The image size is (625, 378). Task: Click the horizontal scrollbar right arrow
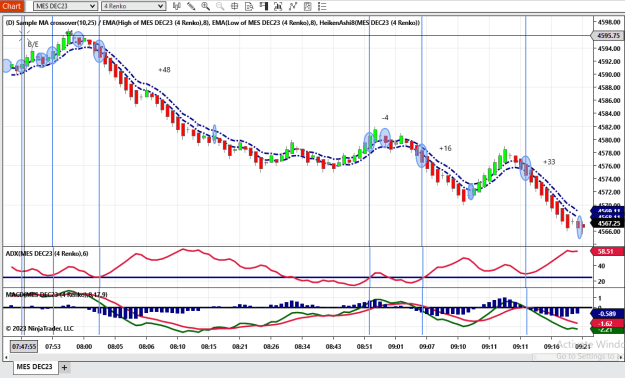click(622, 357)
